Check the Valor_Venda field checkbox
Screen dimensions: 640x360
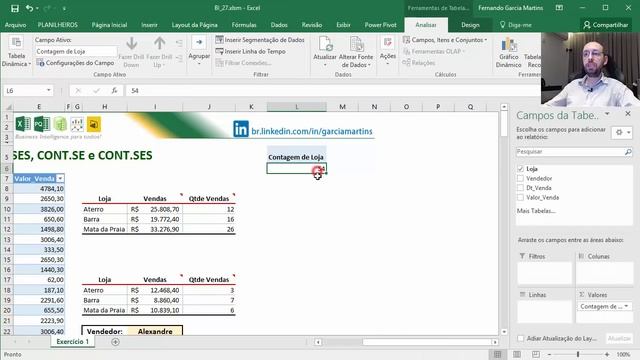[520, 198]
